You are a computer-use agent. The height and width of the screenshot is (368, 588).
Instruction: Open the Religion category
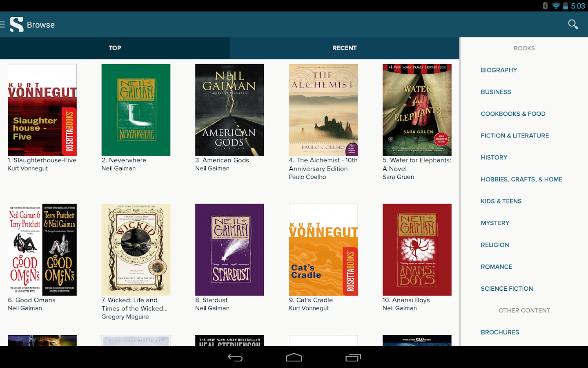point(495,245)
